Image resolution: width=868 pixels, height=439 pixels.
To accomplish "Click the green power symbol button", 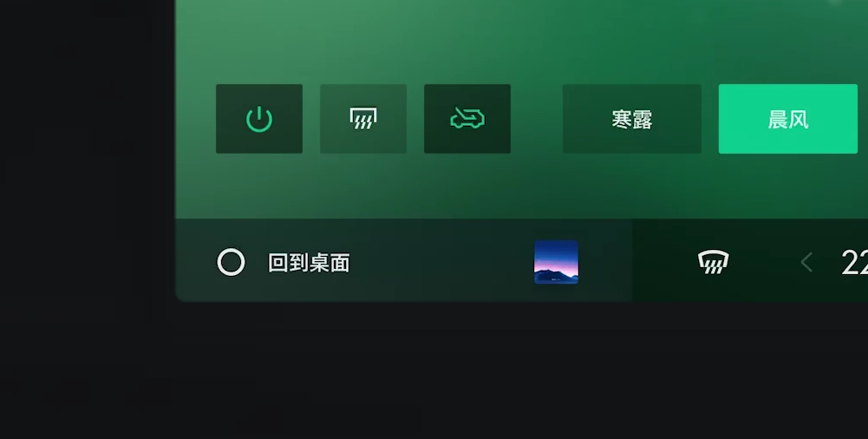I will tap(259, 119).
